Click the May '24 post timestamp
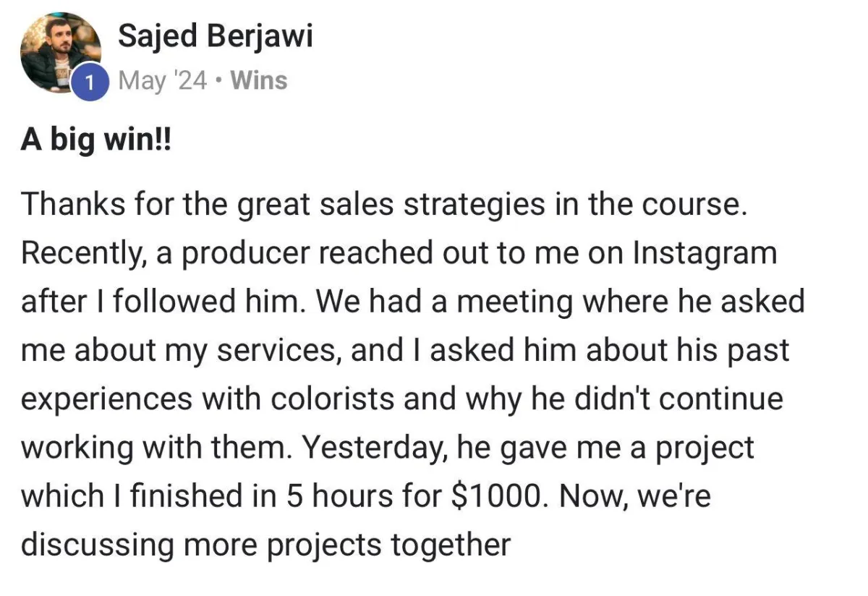Screen dimensions: 868x596 tap(161, 80)
